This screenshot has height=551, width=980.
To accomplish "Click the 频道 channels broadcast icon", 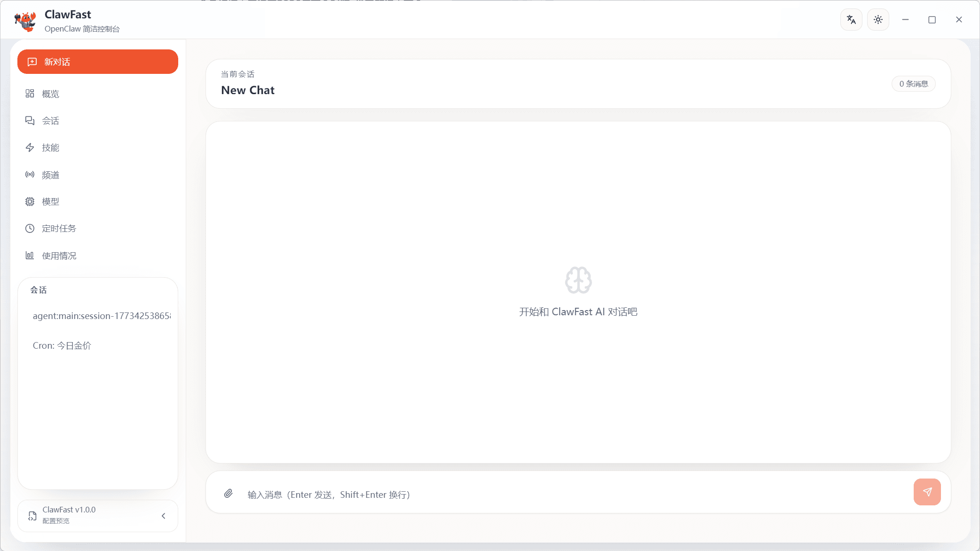I will 30,175.
